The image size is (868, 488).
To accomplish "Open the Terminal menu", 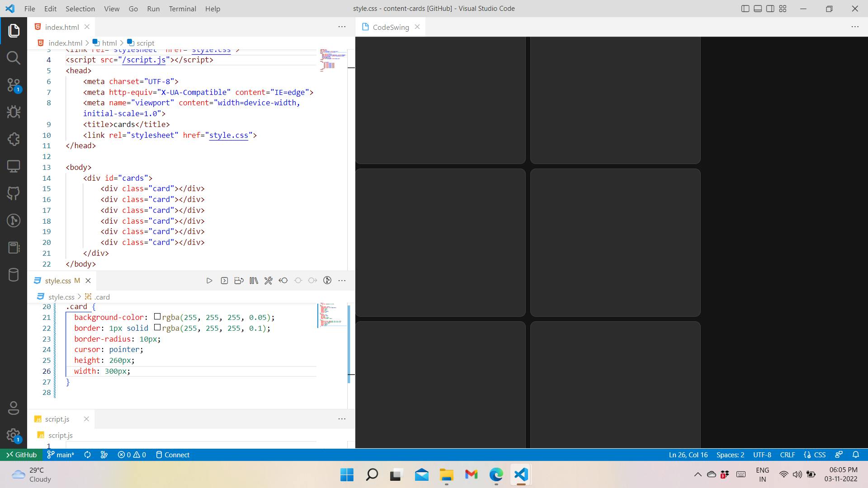I will (x=182, y=9).
